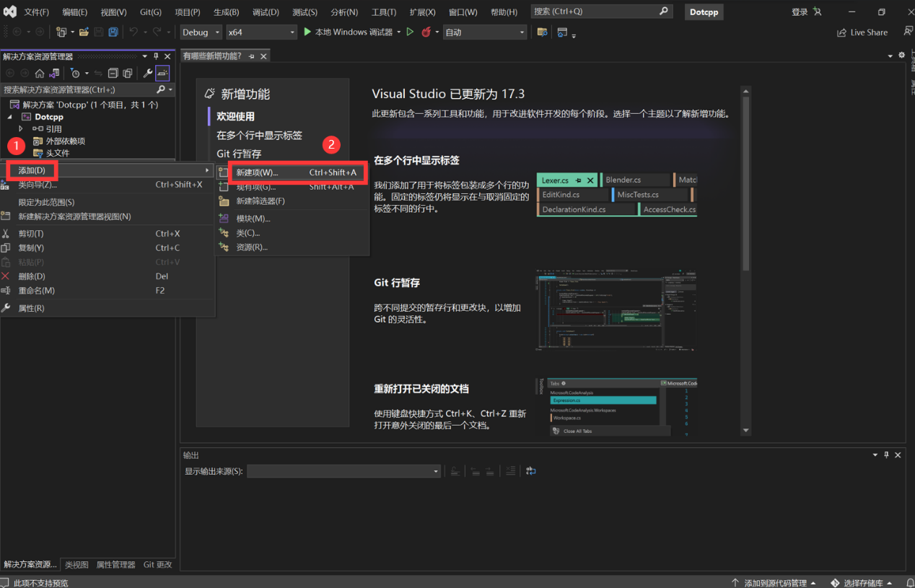Pin the What's New tab
Image resolution: width=915 pixels, height=588 pixels.
(x=252, y=56)
